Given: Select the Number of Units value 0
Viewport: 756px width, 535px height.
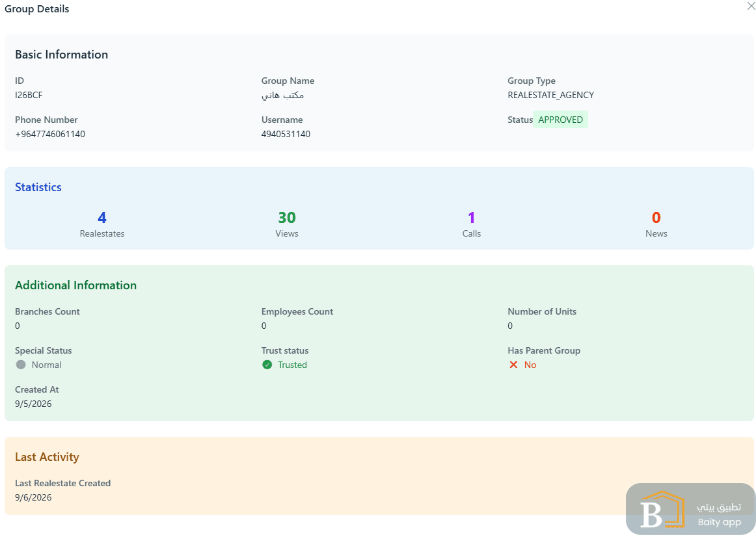Looking at the screenshot, I should tap(510, 326).
